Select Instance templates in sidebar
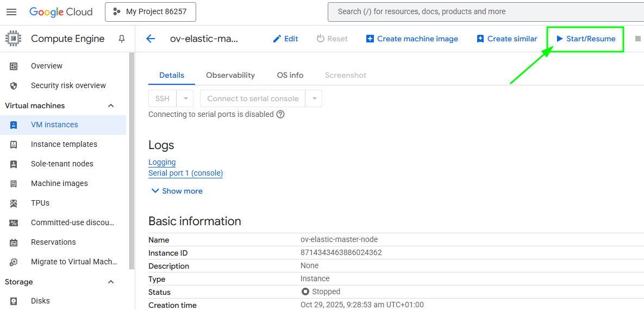 pos(64,144)
